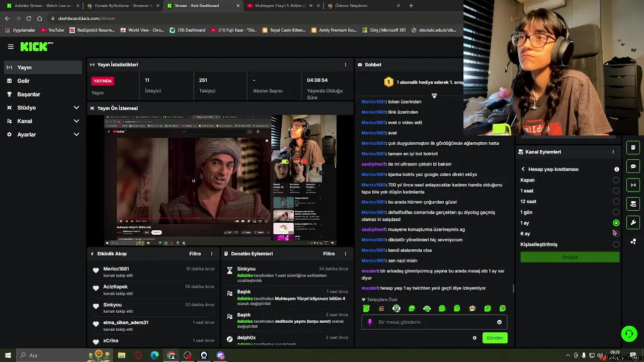
Task: Insert the angry brown box emote
Action: (x=381, y=309)
